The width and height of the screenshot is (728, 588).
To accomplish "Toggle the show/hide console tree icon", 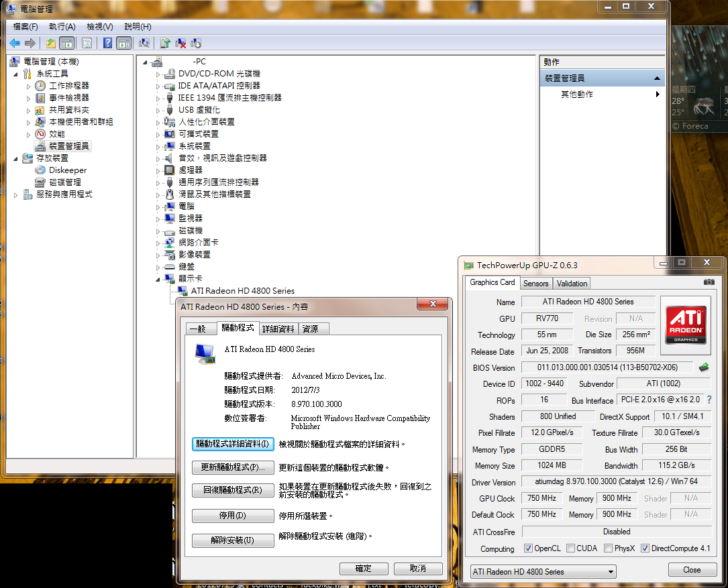I will click(x=67, y=43).
